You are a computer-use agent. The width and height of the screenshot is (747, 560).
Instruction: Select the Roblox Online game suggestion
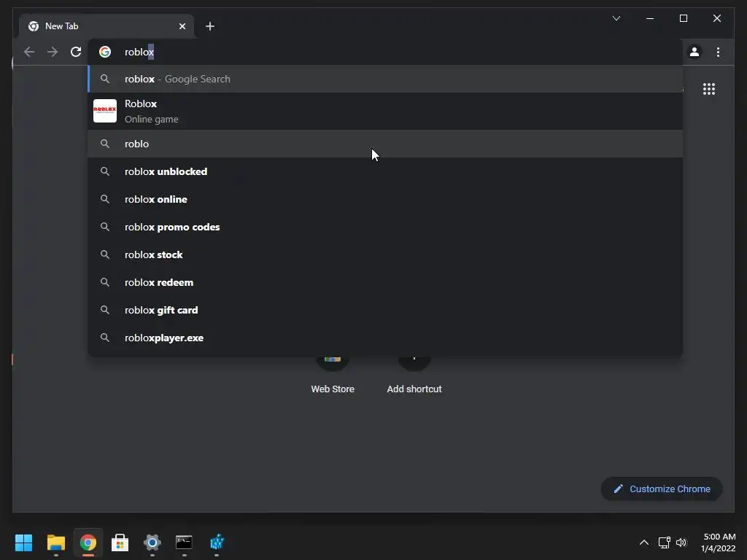point(385,111)
